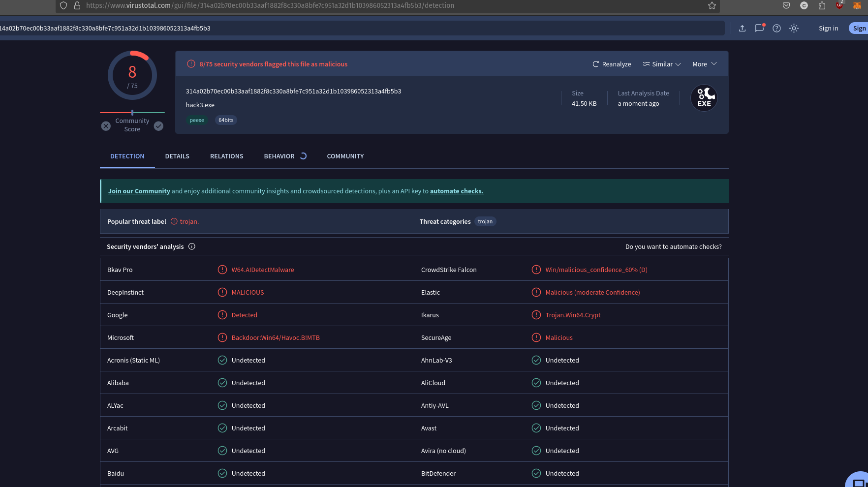Open the browser extensions puzzle icon
This screenshot has height=487, width=868.
(x=822, y=5)
